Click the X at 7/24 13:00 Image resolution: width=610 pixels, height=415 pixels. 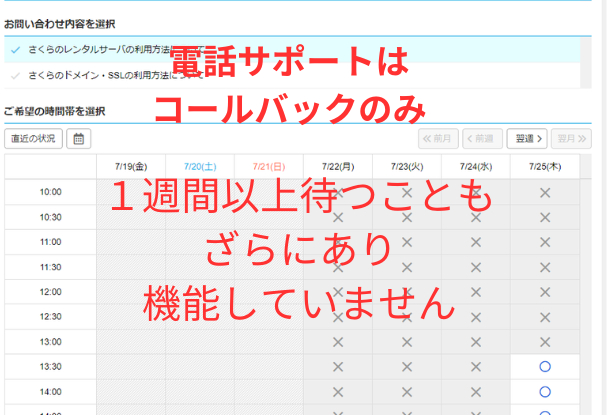tap(476, 342)
